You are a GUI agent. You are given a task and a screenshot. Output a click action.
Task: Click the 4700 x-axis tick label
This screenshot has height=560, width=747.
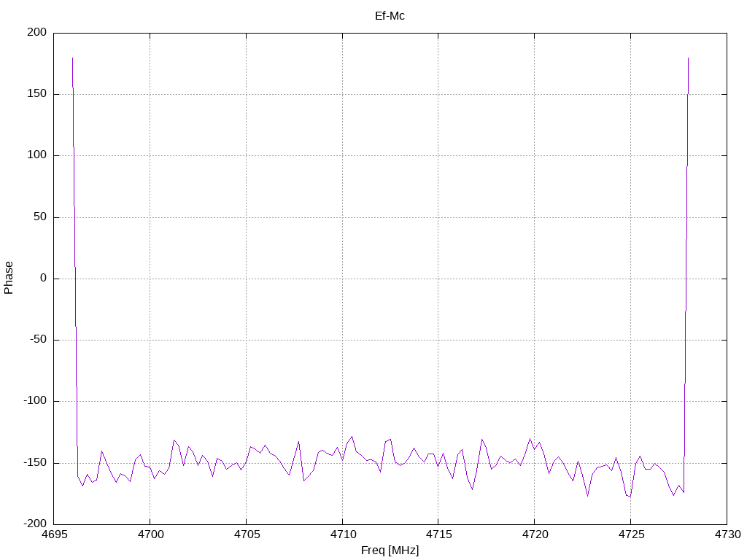[150, 534]
